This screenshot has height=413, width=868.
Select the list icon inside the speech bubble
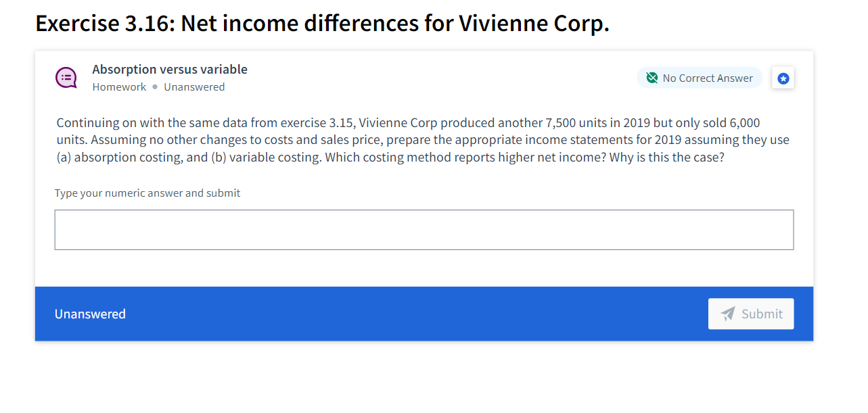pyautogui.click(x=66, y=77)
